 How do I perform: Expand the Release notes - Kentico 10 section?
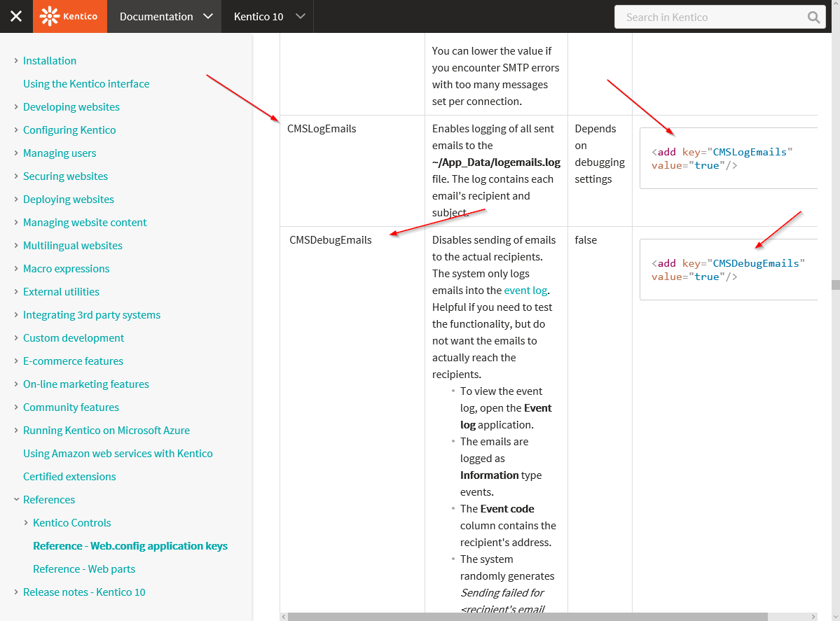[16, 592]
